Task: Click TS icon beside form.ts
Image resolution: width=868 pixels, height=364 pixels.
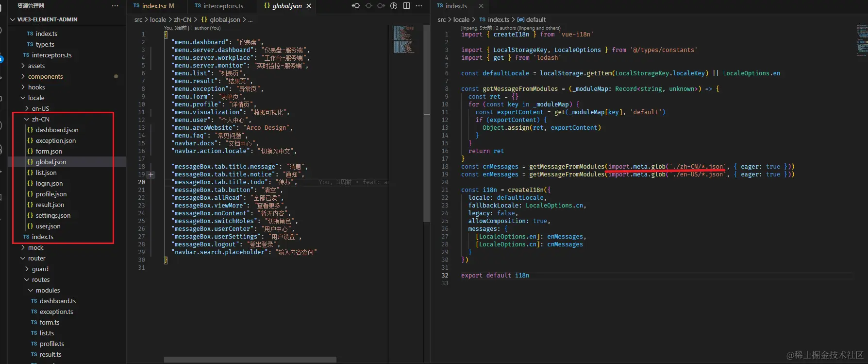Action: [34, 322]
